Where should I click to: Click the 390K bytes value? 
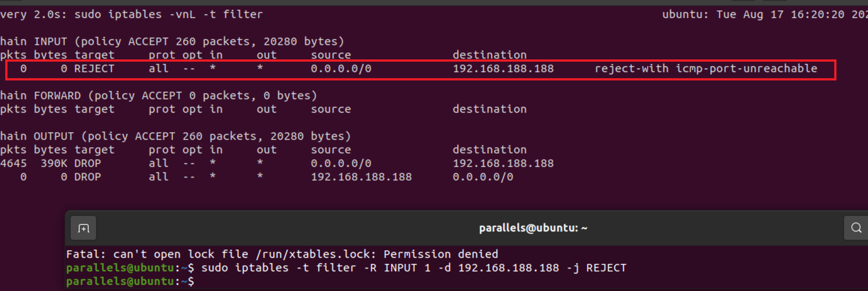click(54, 163)
